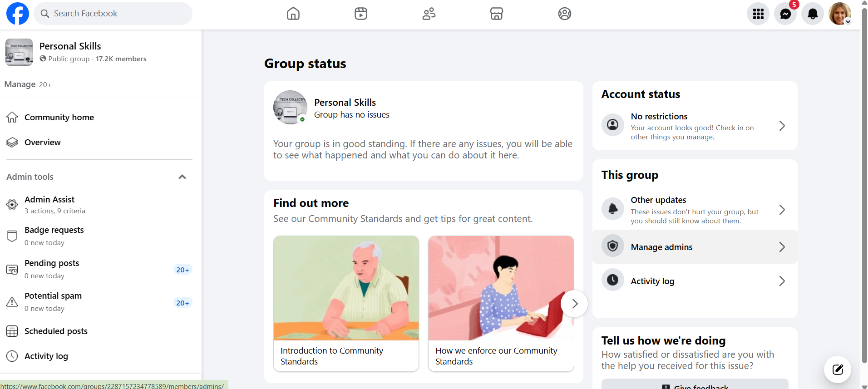The image size is (868, 389).
Task: Click the 20+ badge on Pending posts
Action: coord(182,270)
